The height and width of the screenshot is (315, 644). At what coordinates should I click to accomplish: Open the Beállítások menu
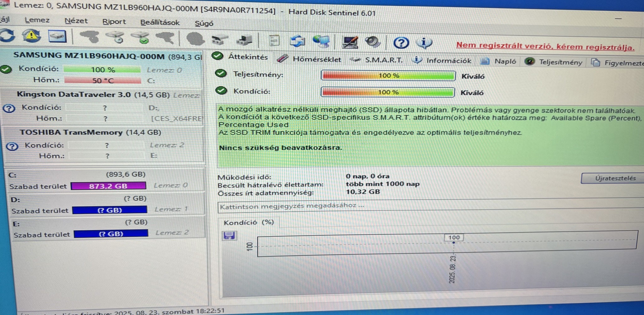(x=160, y=23)
